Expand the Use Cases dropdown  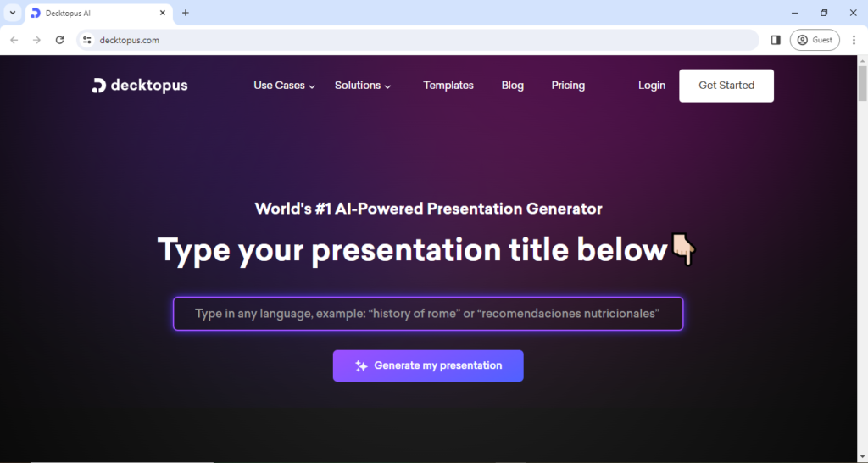point(284,86)
